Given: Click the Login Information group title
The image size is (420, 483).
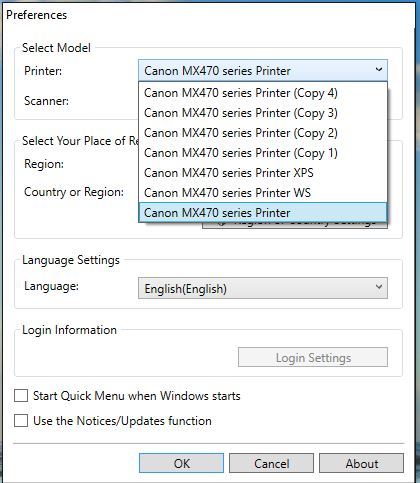Looking at the screenshot, I should click(69, 330).
